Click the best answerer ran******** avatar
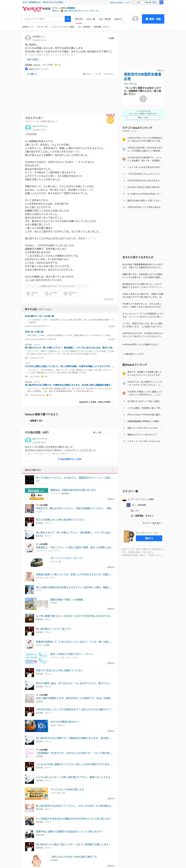186x868 pixels. tap(28, 128)
